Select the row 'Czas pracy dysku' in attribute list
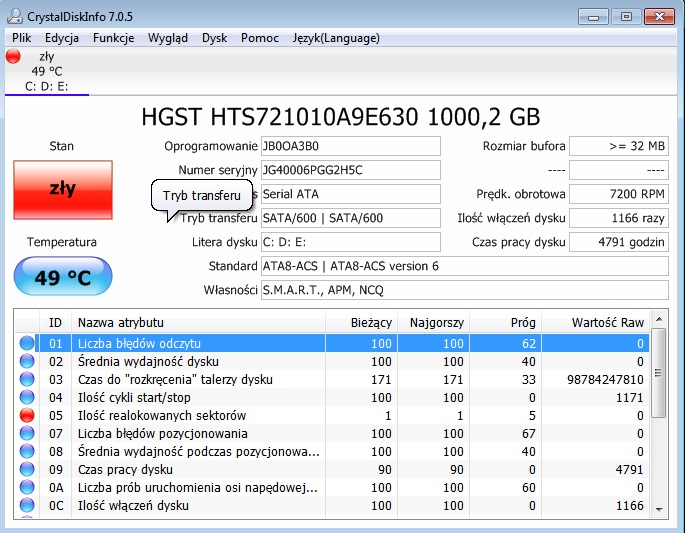The image size is (685, 533). pyautogui.click(x=332, y=469)
